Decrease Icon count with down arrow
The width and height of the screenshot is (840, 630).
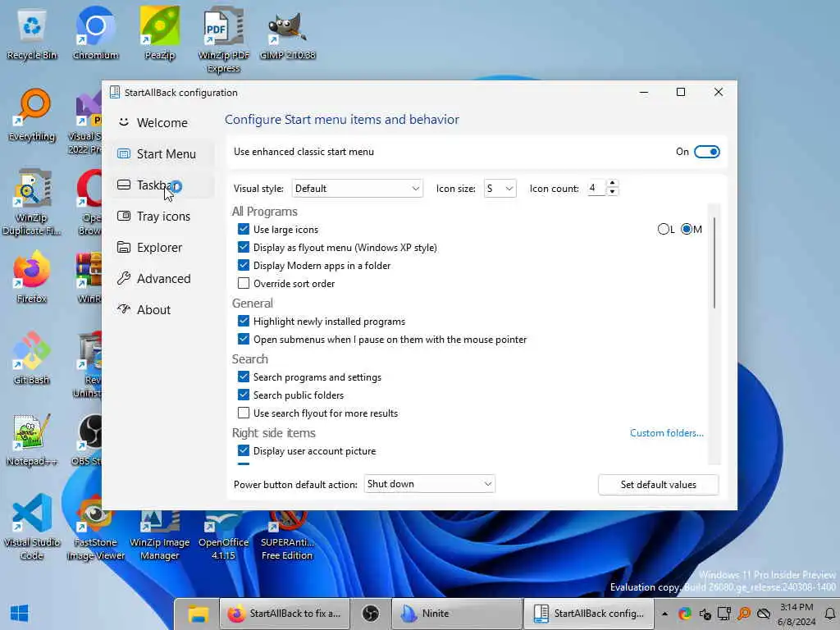pyautogui.click(x=612, y=192)
